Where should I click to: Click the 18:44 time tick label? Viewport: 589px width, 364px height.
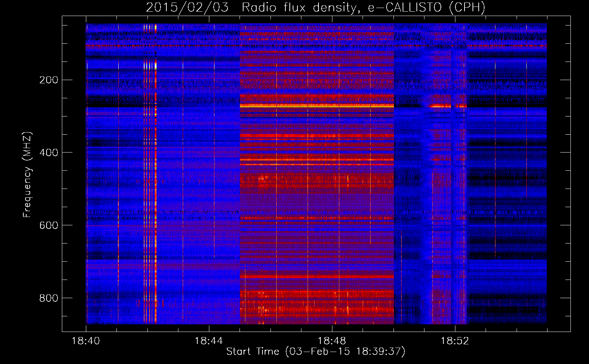(209, 341)
